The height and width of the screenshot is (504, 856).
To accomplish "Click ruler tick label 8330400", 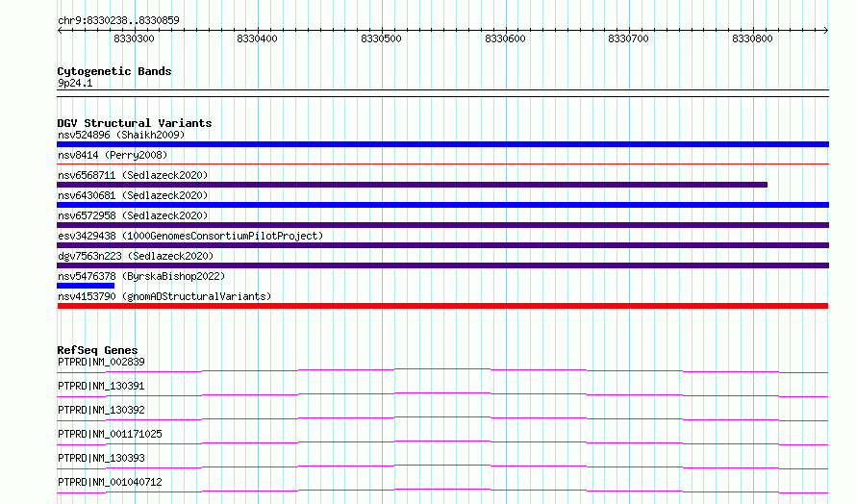I will (257, 38).
